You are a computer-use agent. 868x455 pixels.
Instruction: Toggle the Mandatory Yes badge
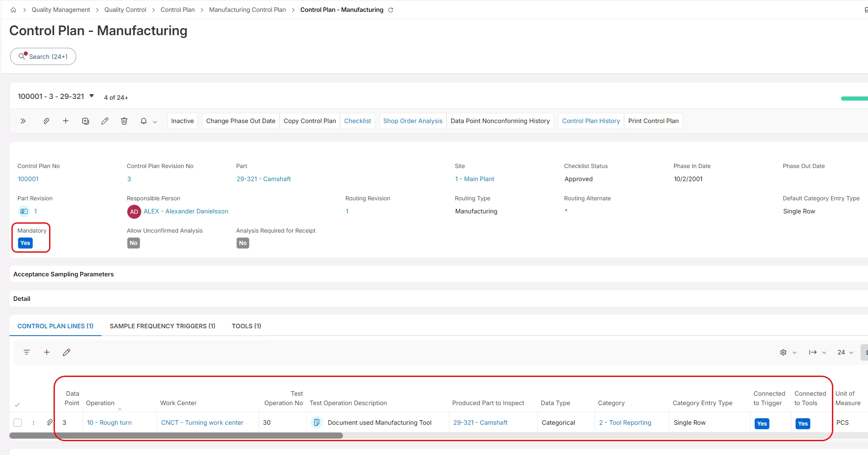[x=25, y=243]
